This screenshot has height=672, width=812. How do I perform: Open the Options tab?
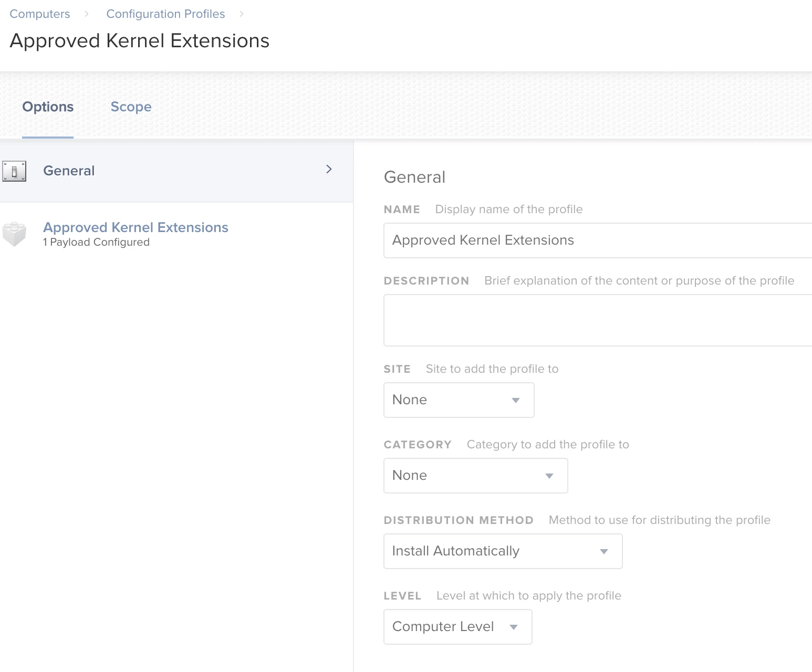pyautogui.click(x=48, y=107)
